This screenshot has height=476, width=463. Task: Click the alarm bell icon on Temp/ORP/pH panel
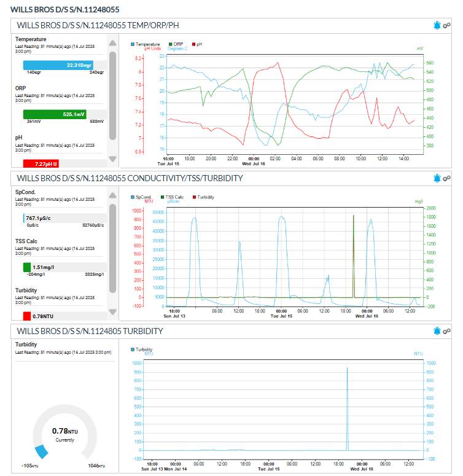tap(437, 26)
